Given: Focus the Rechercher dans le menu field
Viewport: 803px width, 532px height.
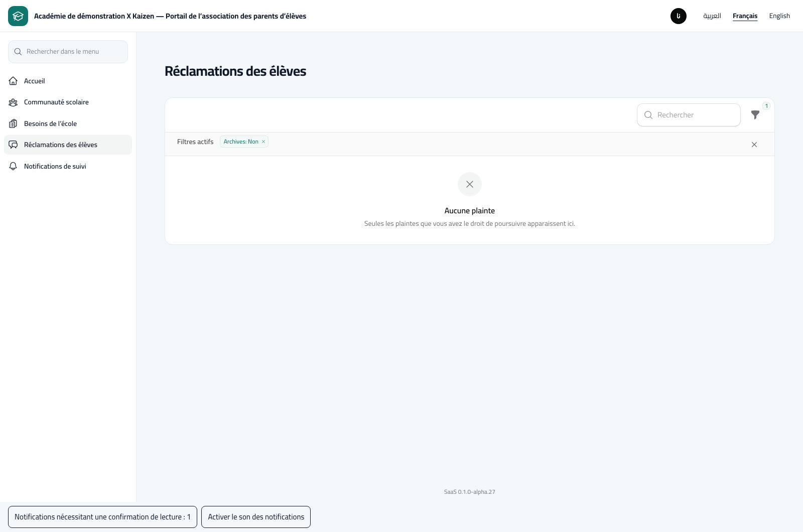Looking at the screenshot, I should [x=68, y=52].
